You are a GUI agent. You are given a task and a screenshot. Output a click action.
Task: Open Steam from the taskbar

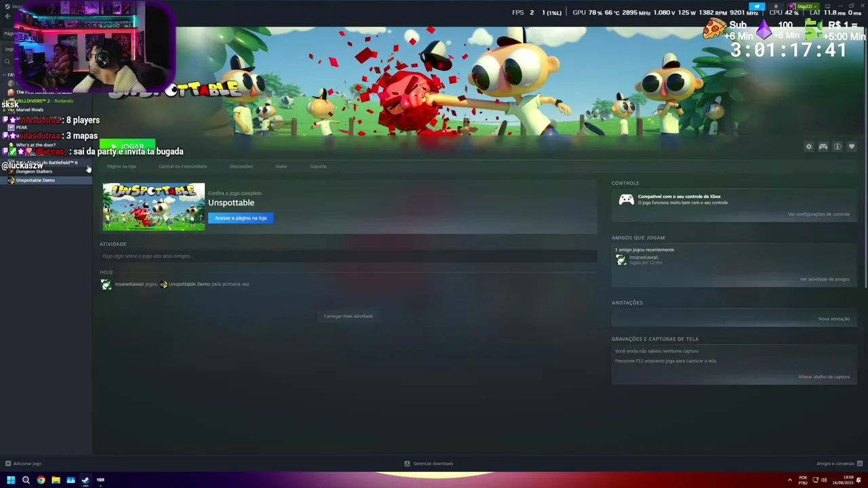coord(85,480)
